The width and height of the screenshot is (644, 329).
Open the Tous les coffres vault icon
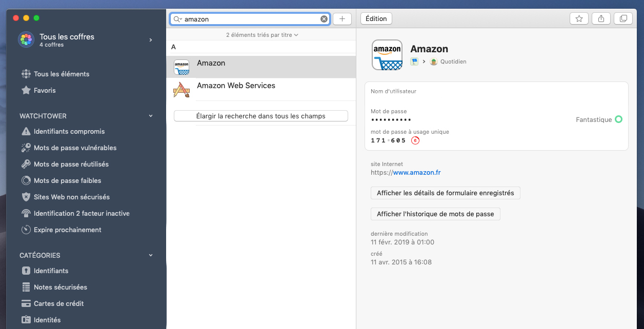pyautogui.click(x=26, y=39)
